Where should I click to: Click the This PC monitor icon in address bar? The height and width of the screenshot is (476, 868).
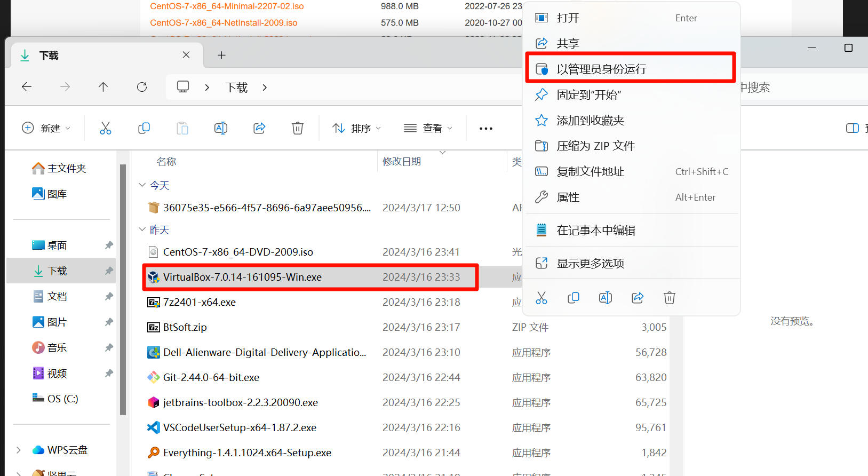183,86
